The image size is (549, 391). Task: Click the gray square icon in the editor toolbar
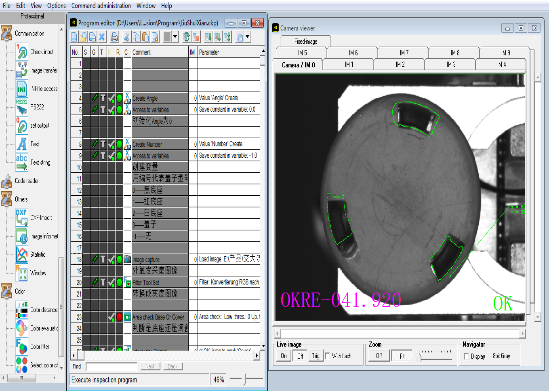coord(167,36)
